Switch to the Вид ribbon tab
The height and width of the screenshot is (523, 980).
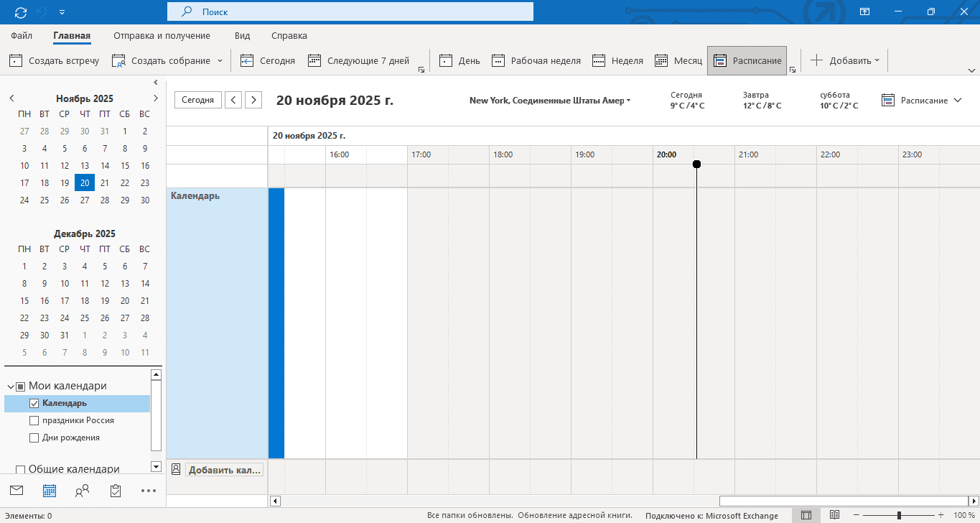[x=242, y=35]
